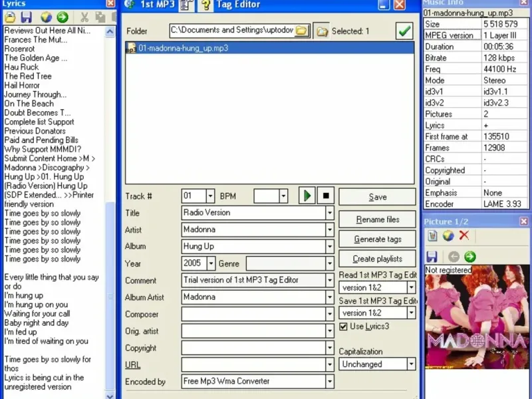Open lyrics file in Lyrics panel toolbar
Viewport: 532px width, 399px height.
[x=10, y=17]
